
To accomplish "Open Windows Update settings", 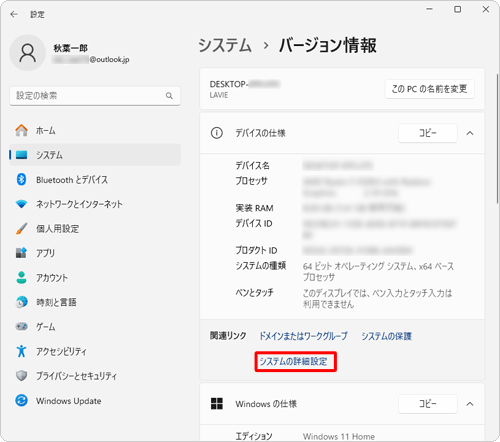I will tap(95, 400).
